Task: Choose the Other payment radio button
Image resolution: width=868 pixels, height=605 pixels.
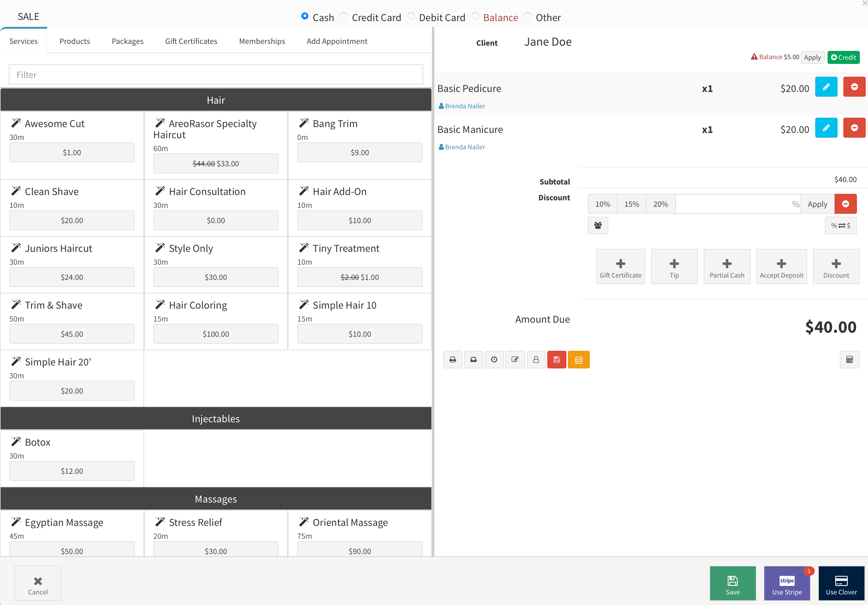Action: pyautogui.click(x=528, y=16)
